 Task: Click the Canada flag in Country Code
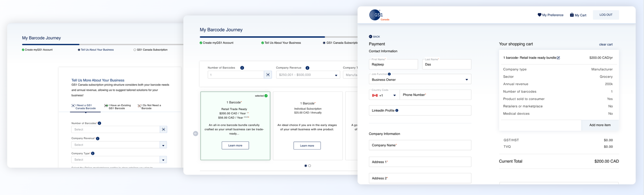(x=375, y=95)
